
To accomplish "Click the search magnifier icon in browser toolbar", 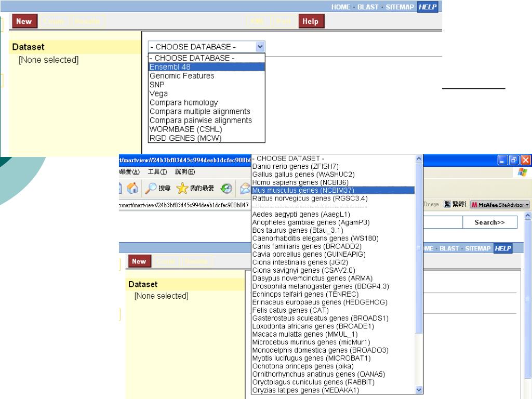I will [x=150, y=188].
